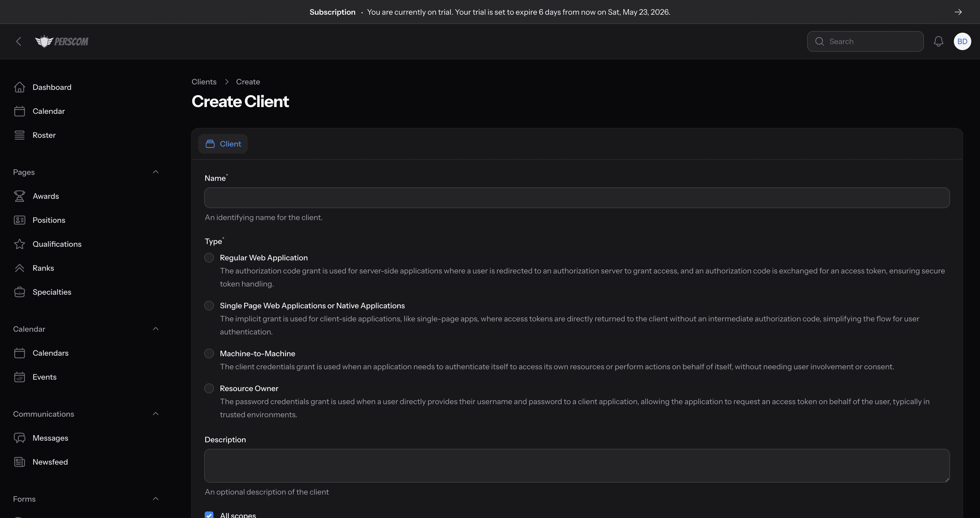The height and width of the screenshot is (518, 980).
Task: Select Resource Owner radio button
Action: click(x=209, y=388)
